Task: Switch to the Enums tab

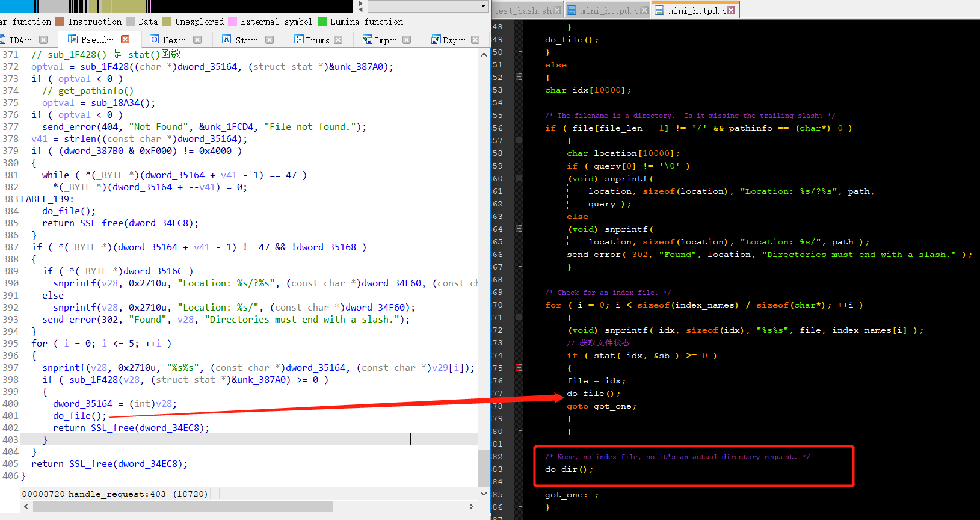Action: coord(318,40)
